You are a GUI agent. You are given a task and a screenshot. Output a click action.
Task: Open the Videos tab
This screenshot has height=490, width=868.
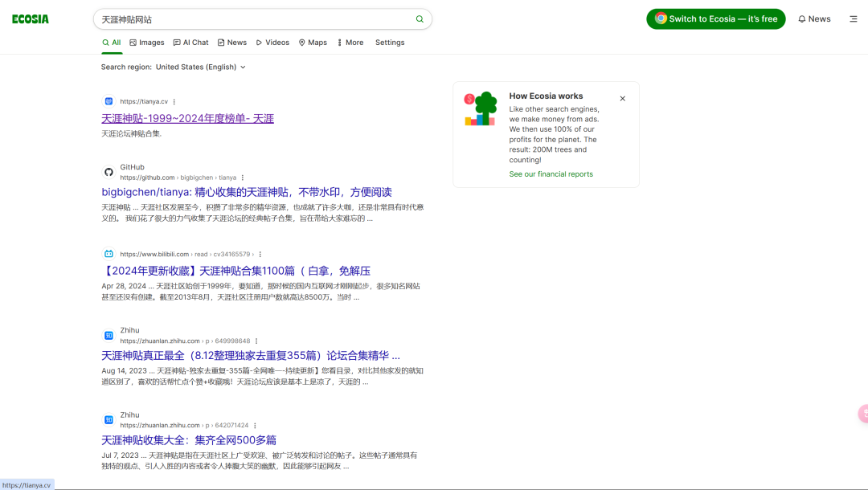tap(272, 43)
